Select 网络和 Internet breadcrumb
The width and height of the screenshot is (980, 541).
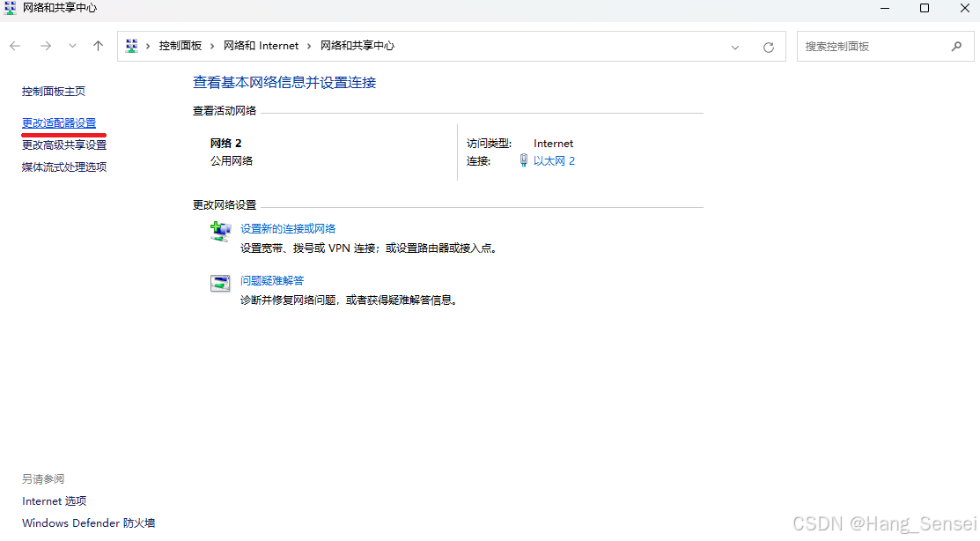[x=262, y=46]
